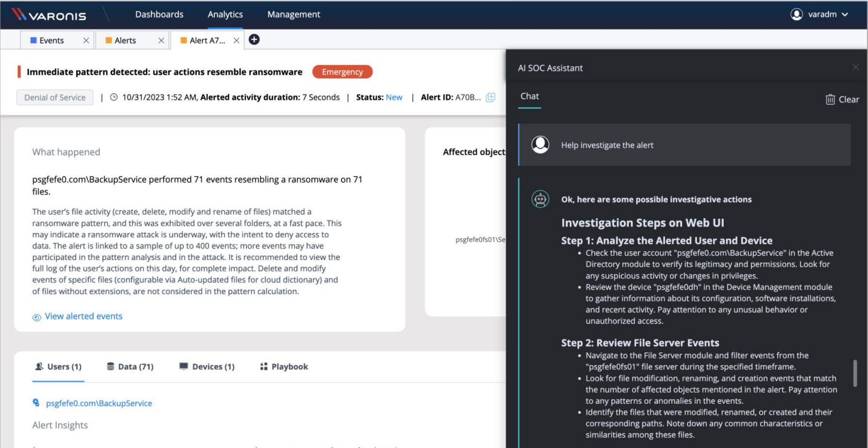Select the Chat tab in AI SOC Assistant
The image size is (868, 448).
tap(529, 96)
